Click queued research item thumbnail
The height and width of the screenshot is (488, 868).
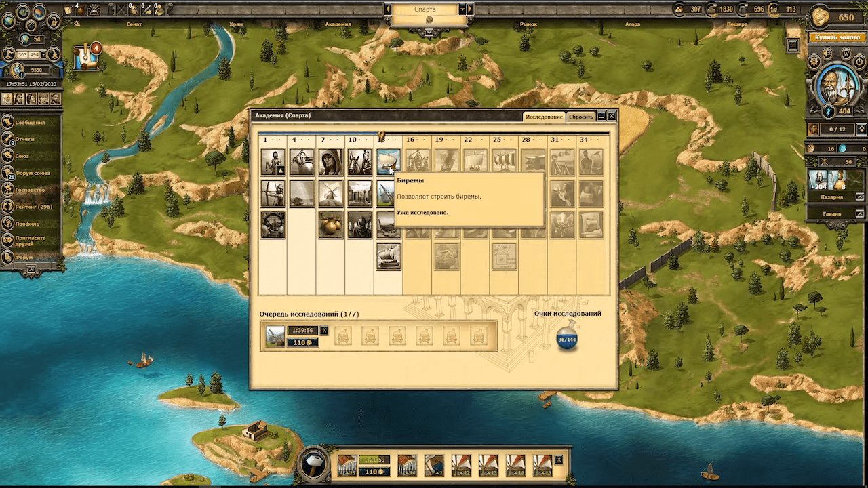275,336
